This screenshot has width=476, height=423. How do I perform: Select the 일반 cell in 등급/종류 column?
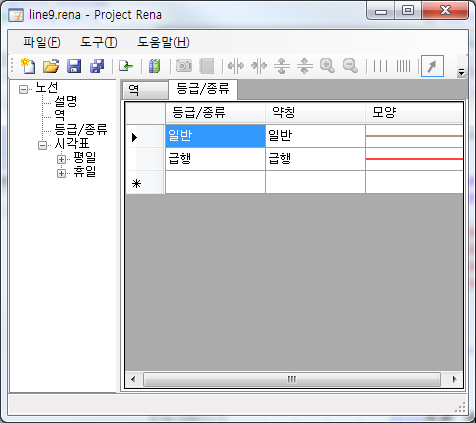click(x=215, y=136)
